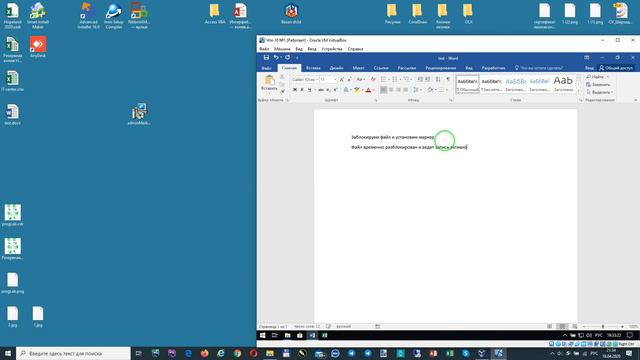Apply text highlight color

click(x=357, y=90)
